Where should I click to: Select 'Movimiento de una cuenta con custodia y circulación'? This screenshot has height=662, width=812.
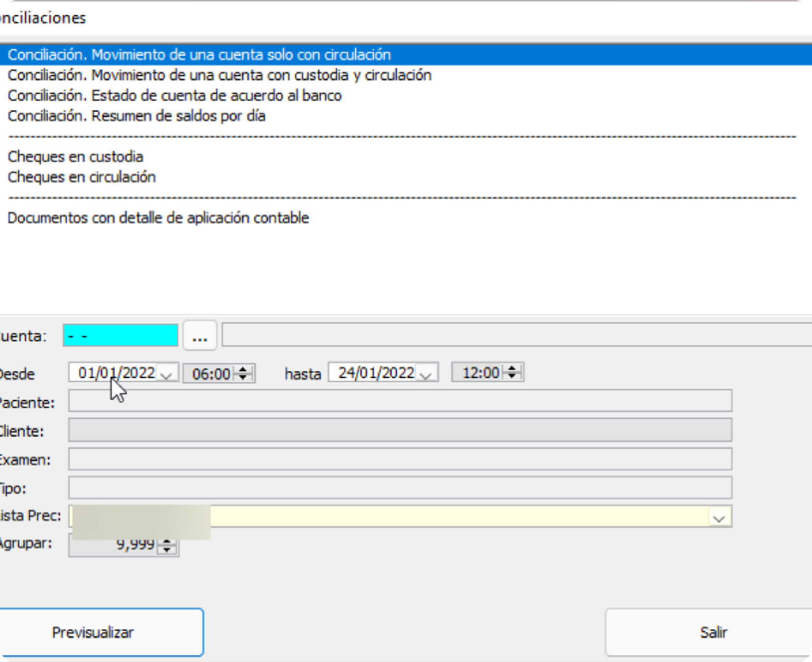pos(219,75)
